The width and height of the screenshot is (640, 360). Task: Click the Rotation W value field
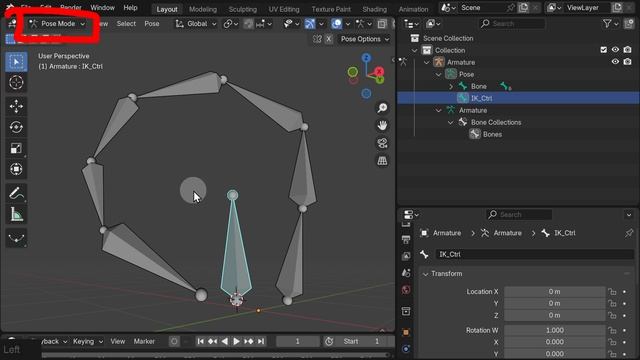click(554, 330)
